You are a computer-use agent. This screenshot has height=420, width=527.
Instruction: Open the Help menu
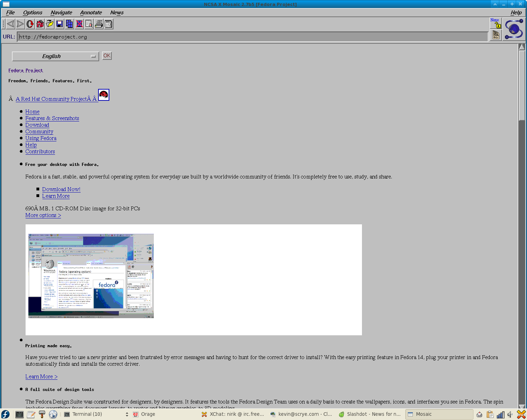516,13
